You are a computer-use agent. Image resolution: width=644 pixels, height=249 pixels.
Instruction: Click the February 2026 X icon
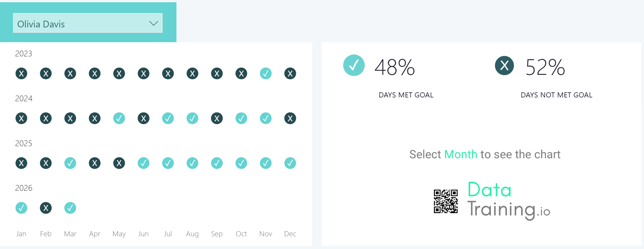pos(46,208)
